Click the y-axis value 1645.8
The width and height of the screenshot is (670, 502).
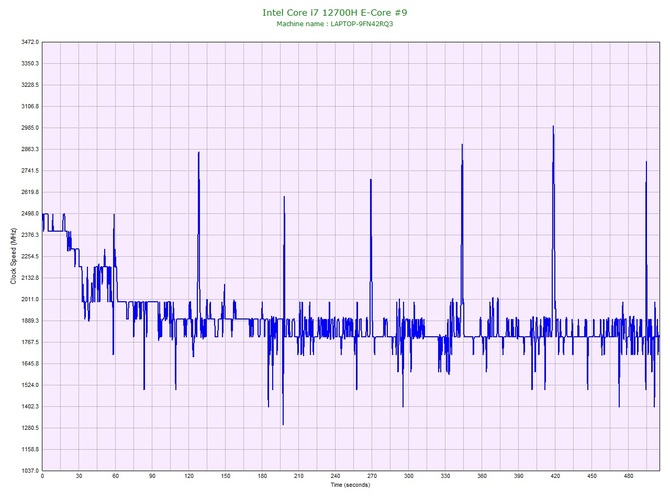30,364
